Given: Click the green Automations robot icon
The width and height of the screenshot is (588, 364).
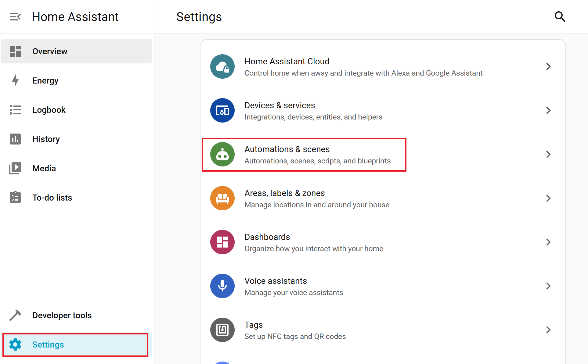Looking at the screenshot, I should 222,154.
